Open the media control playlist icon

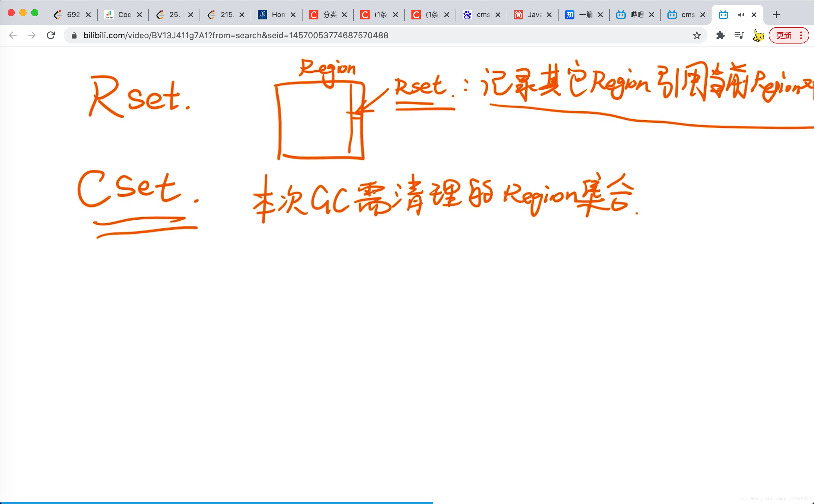tap(739, 35)
